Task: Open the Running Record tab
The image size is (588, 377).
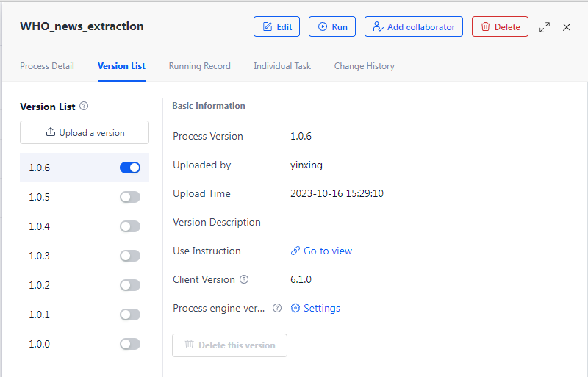Action: tap(199, 66)
